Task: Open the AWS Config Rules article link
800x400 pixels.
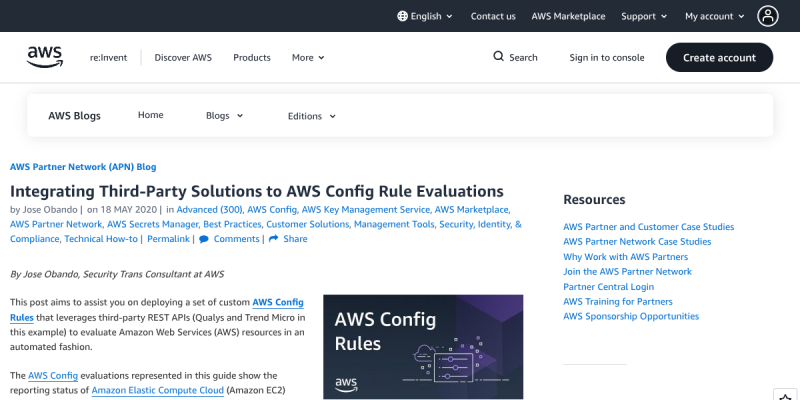Action: [278, 303]
